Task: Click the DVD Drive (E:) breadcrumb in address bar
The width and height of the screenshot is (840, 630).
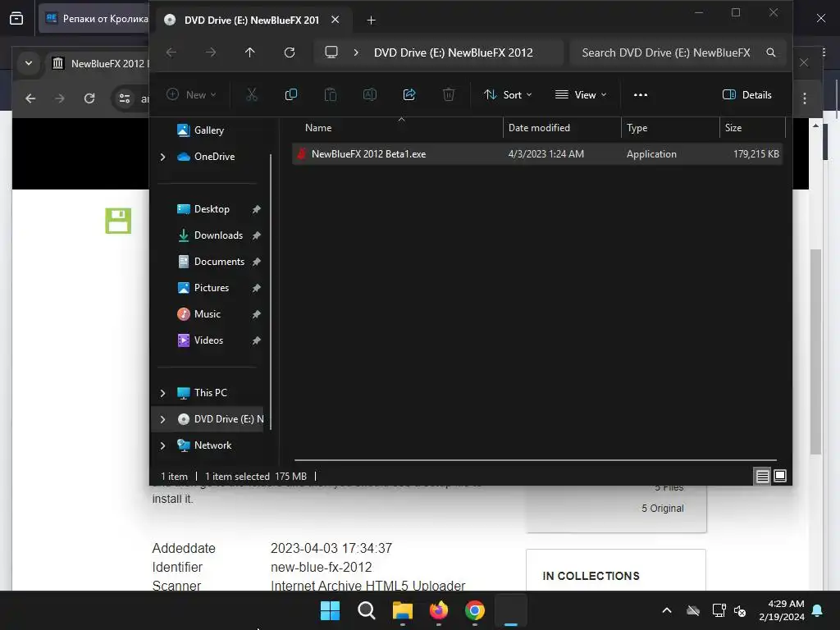Action: pos(453,52)
